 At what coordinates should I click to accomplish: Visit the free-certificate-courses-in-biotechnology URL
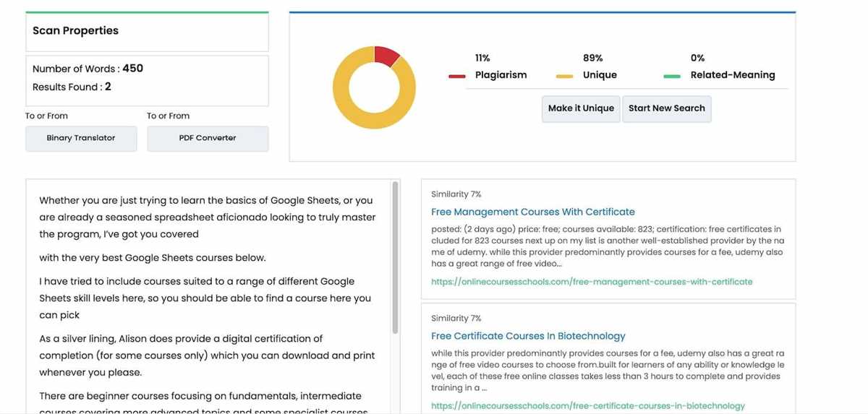point(588,406)
